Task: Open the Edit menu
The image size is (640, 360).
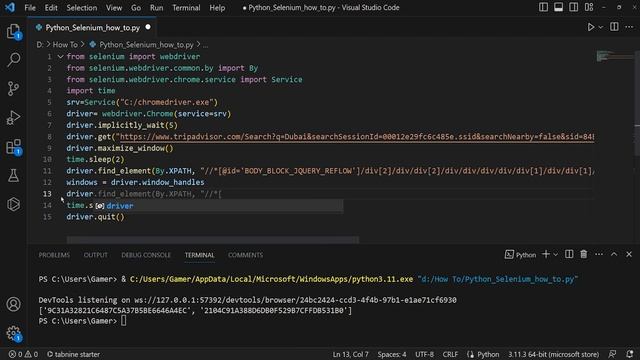Action: [x=51, y=8]
